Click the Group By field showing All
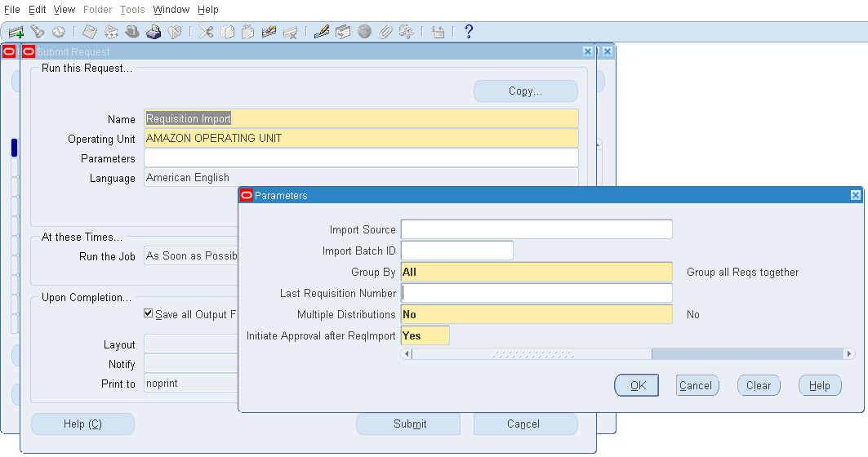 [536, 272]
